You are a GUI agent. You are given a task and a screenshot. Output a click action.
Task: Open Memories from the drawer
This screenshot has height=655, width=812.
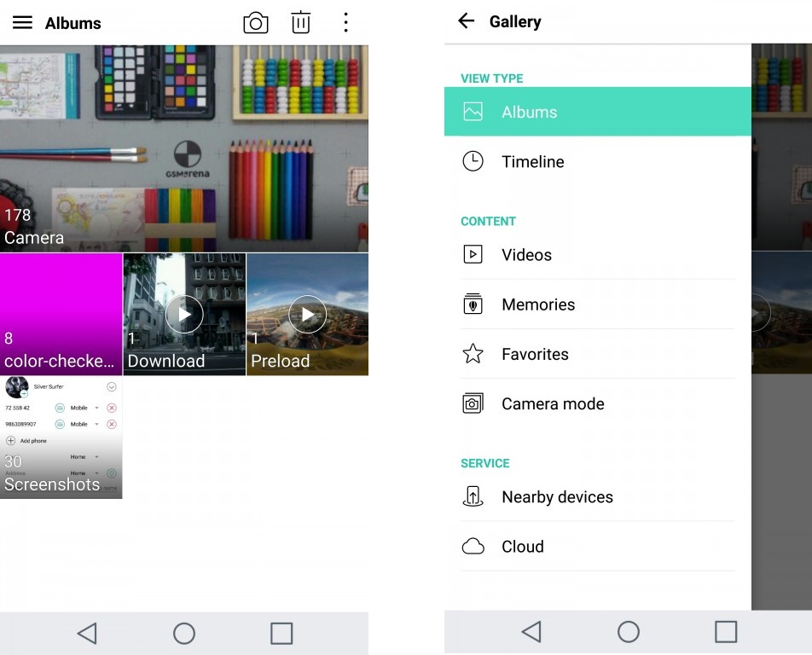(598, 304)
